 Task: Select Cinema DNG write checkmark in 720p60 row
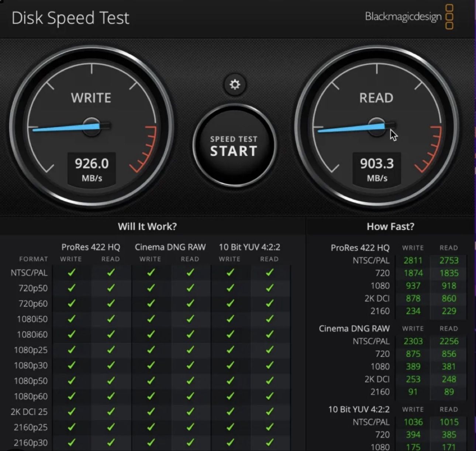pyautogui.click(x=151, y=303)
